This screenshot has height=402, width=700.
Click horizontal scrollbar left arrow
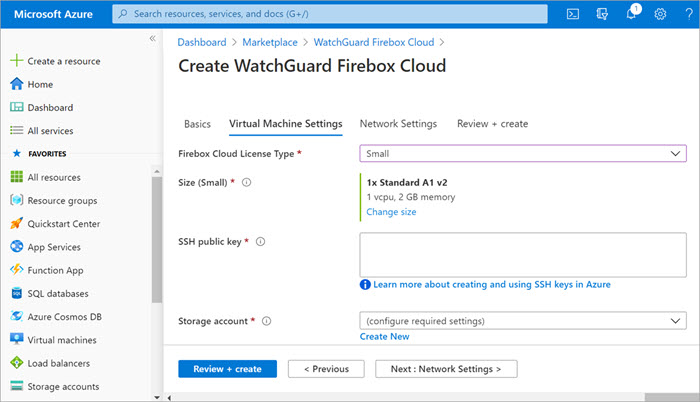pyautogui.click(x=169, y=398)
